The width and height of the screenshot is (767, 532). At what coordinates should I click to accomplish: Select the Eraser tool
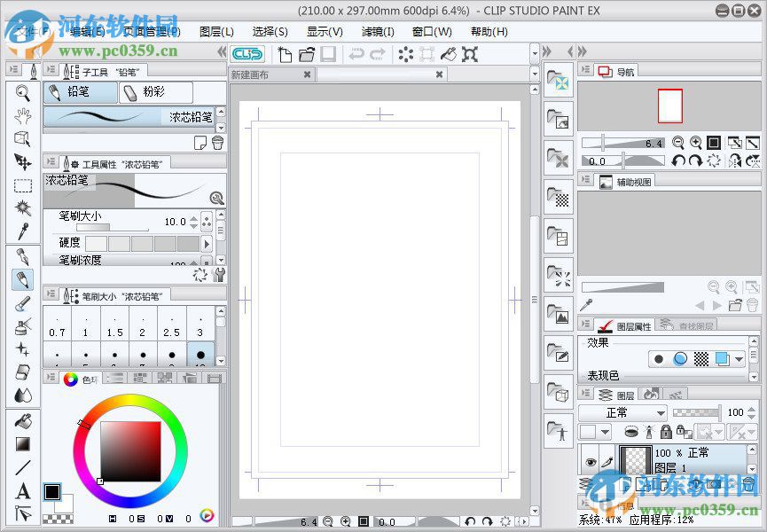click(21, 370)
